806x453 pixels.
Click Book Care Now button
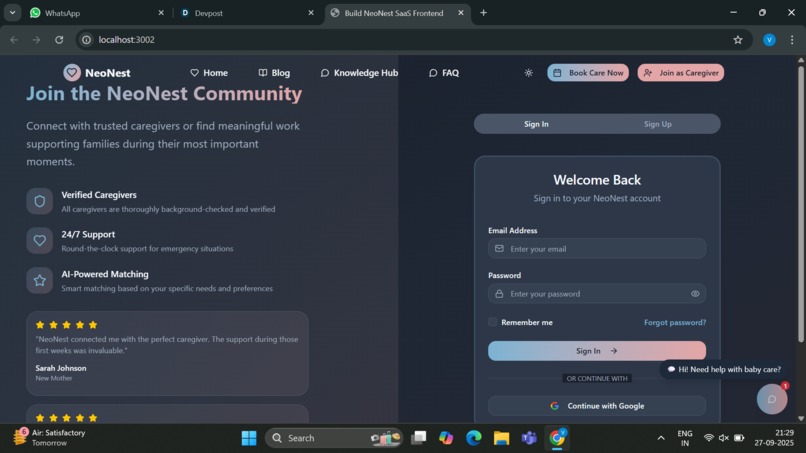point(588,73)
